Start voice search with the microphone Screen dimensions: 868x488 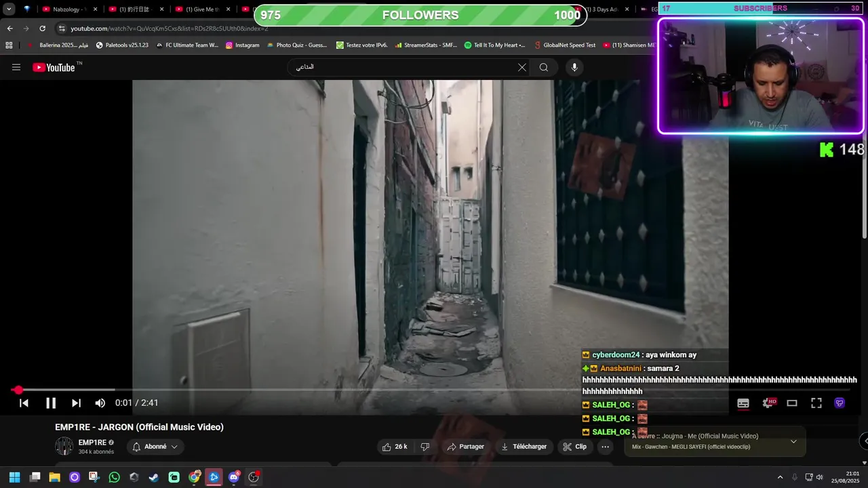point(574,67)
